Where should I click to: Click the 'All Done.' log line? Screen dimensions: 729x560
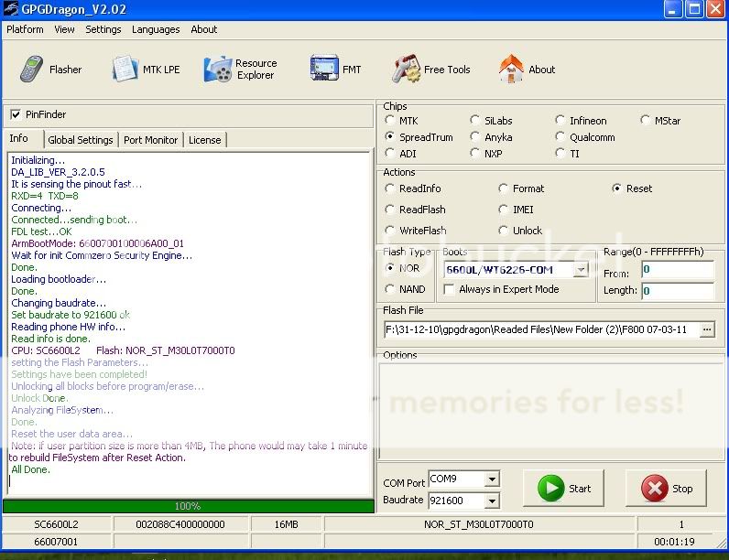click(31, 469)
